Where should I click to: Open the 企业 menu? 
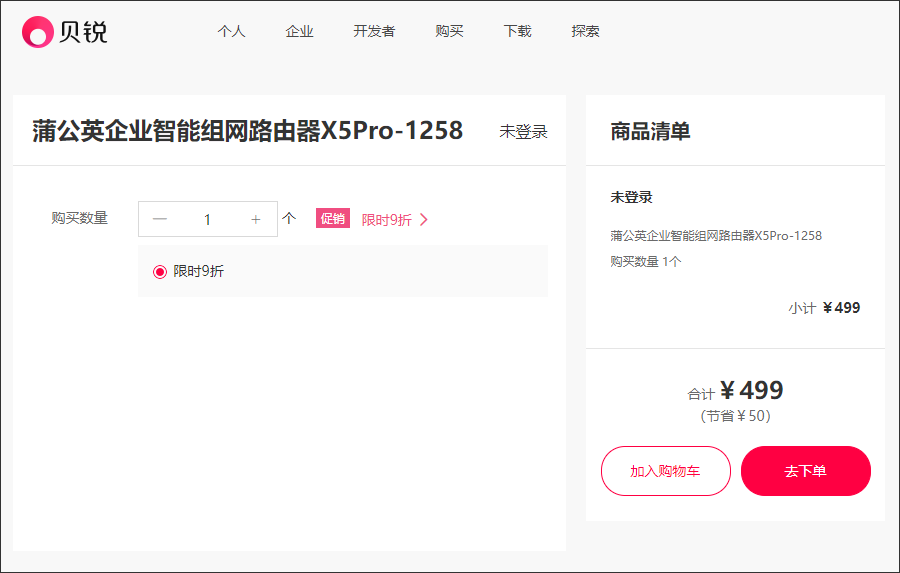tap(300, 31)
